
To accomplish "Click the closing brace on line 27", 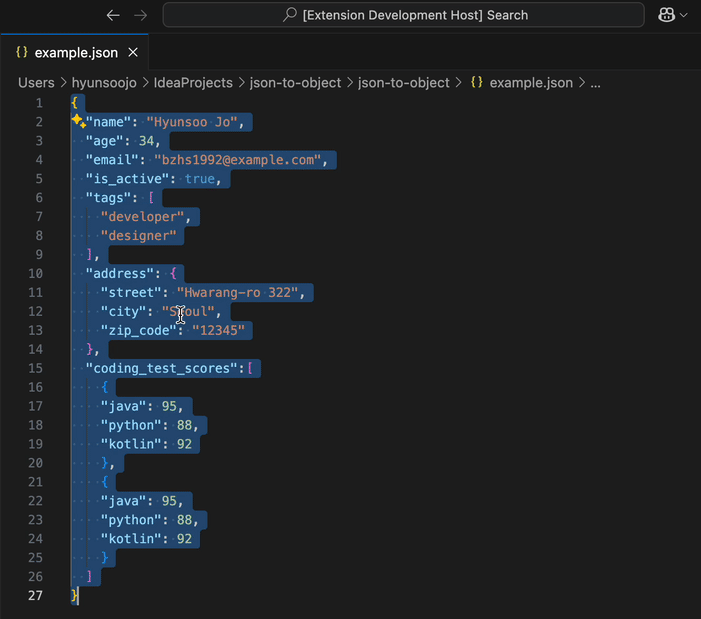I will click(74, 595).
